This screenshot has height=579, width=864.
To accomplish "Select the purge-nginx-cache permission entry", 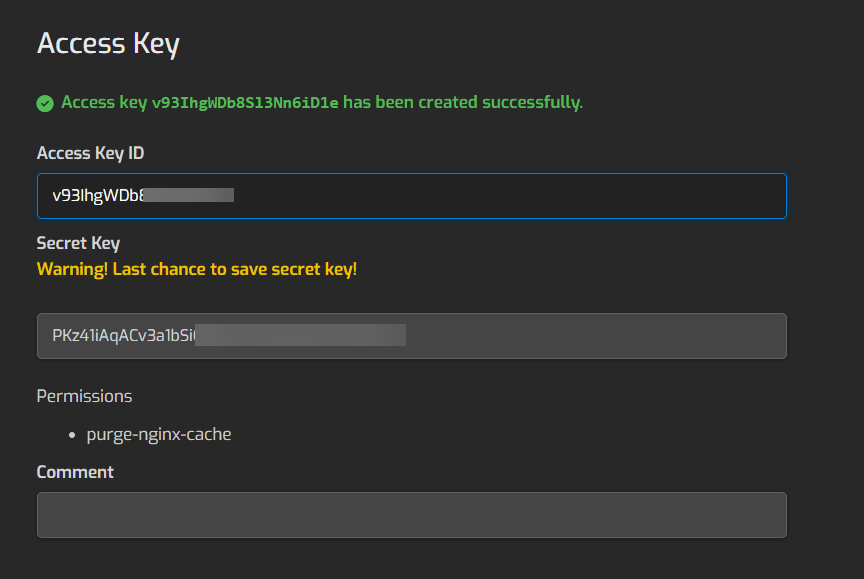I will point(159,434).
